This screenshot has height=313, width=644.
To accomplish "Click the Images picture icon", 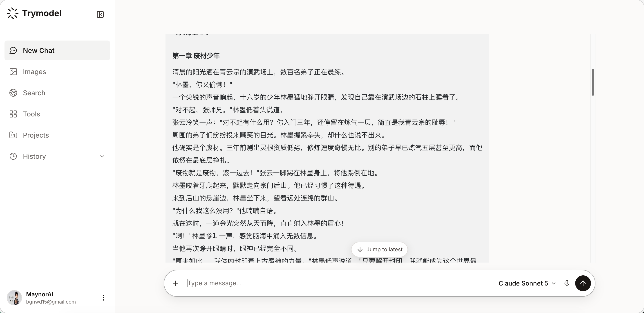I will click(x=13, y=72).
